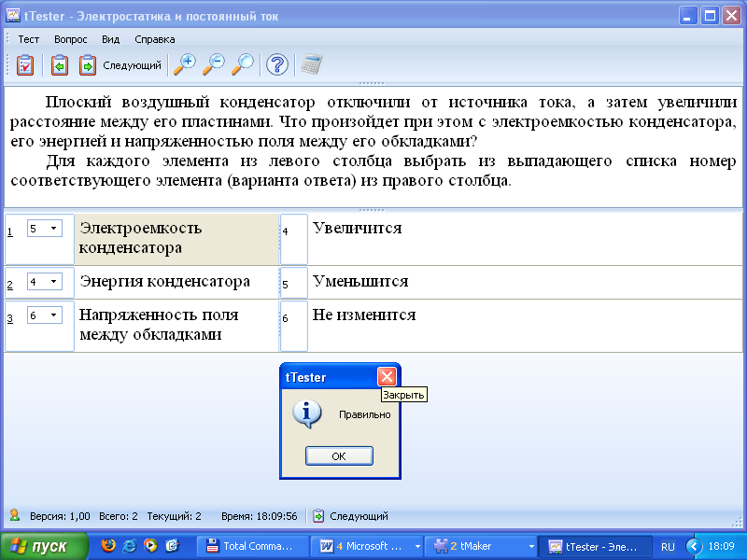Open the answer dropdown for Энергия конденсатора
Image resolution: width=747 pixels, height=560 pixels.
(x=53, y=282)
